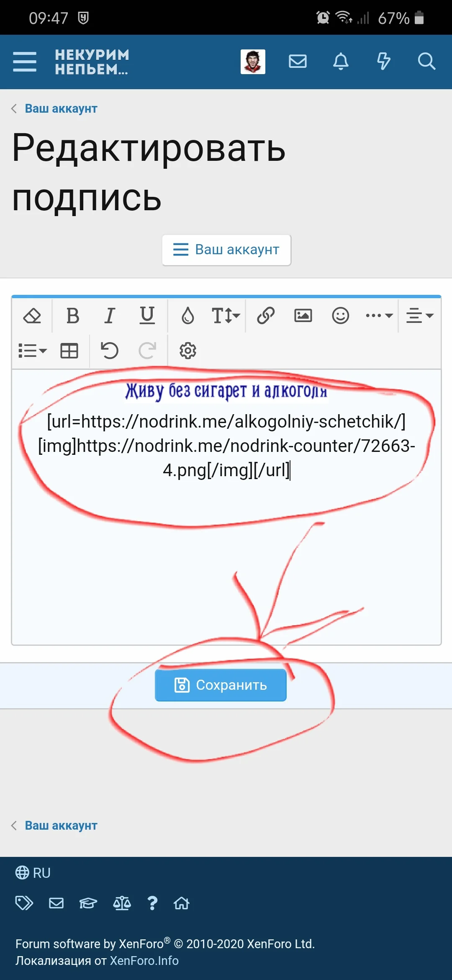Open the font size dropdown

pyautogui.click(x=226, y=315)
